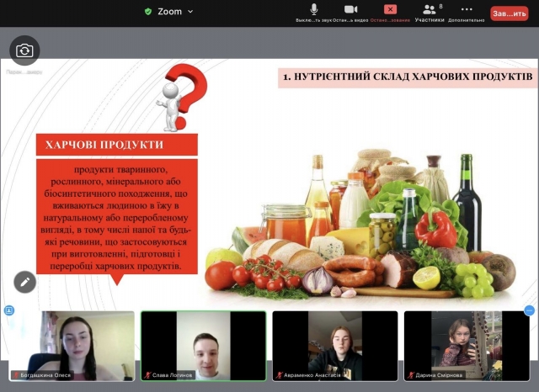This screenshot has height=392, width=539.
Task: Click the left gallery scroll arrow
Action: tap(9, 310)
